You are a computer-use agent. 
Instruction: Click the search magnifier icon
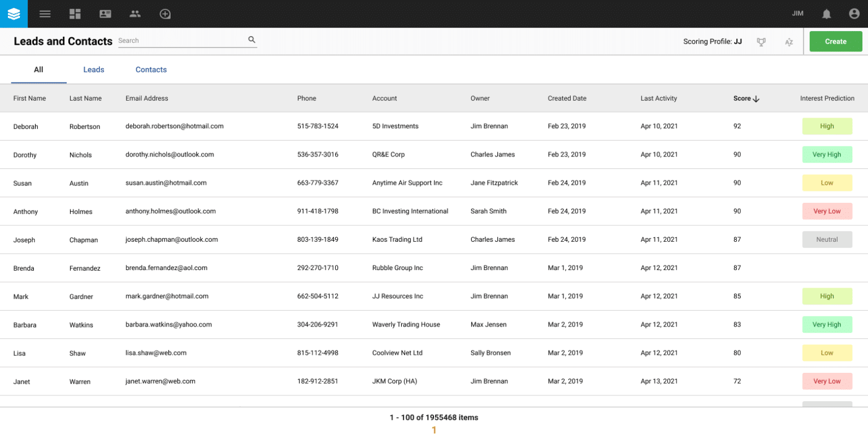pyautogui.click(x=251, y=40)
